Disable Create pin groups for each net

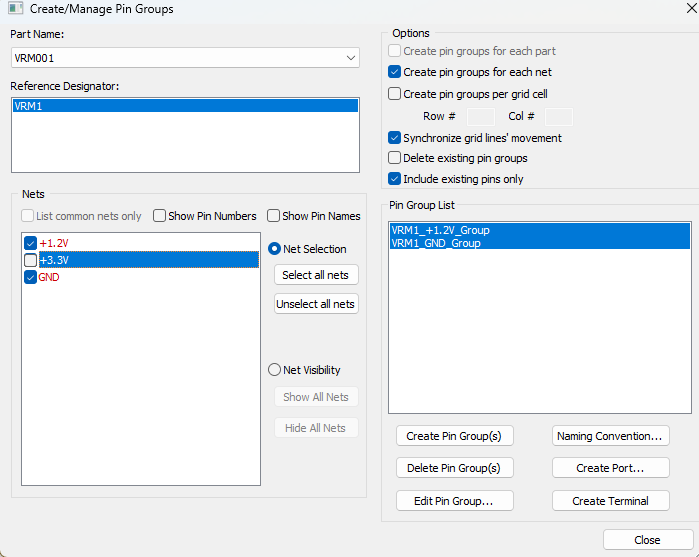pyautogui.click(x=394, y=72)
